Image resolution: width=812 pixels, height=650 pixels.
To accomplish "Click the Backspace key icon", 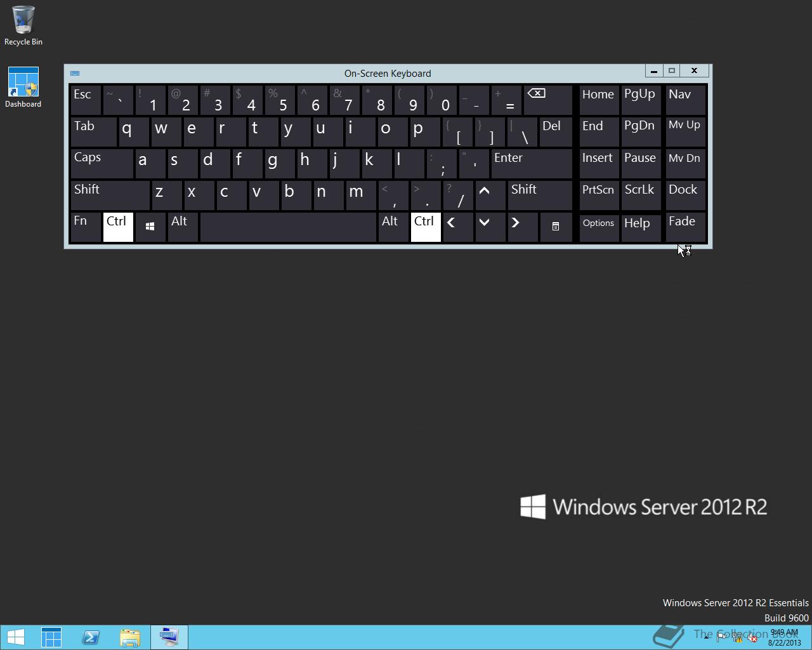I will click(x=548, y=100).
